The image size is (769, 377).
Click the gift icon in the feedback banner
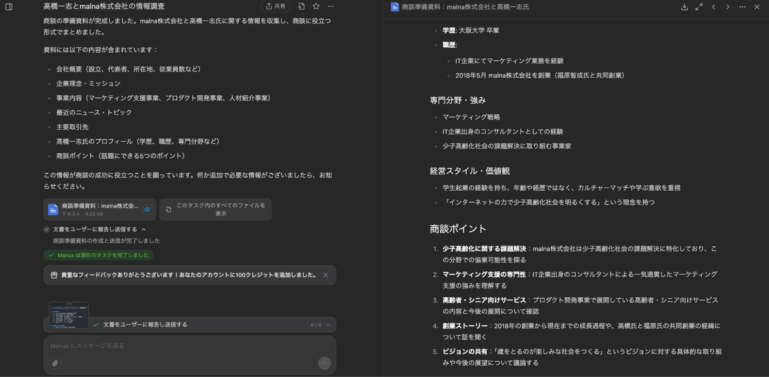click(54, 275)
